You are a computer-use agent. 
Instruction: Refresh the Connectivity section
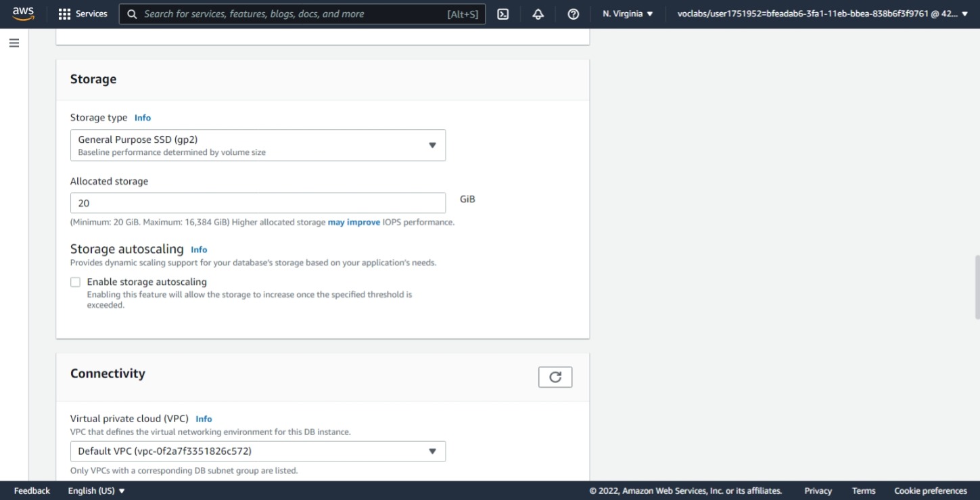point(555,376)
